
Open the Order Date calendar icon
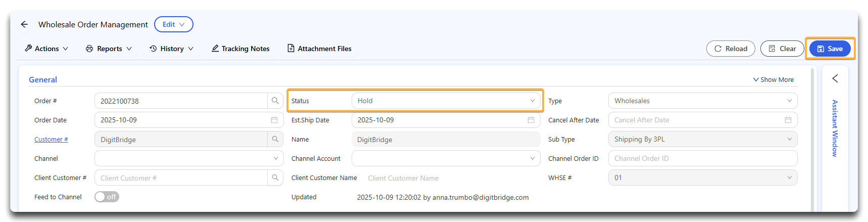274,120
